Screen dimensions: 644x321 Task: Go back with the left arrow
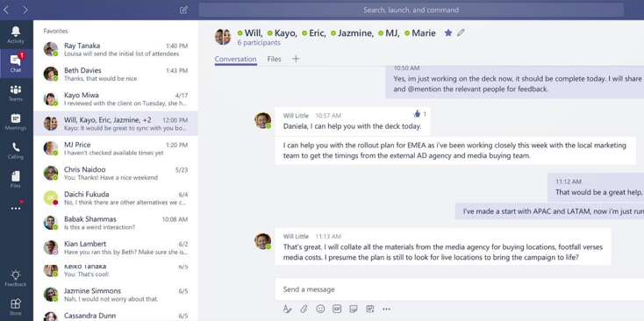pos(6,10)
